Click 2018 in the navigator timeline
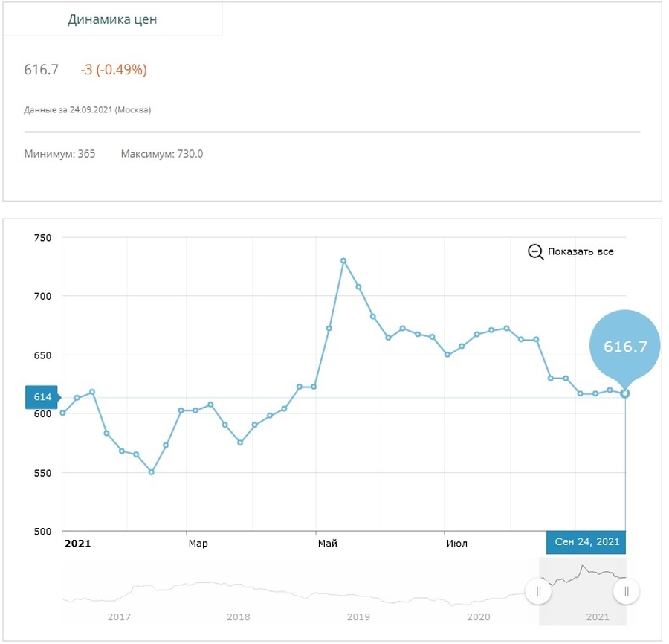669x644 pixels. pyautogui.click(x=239, y=617)
